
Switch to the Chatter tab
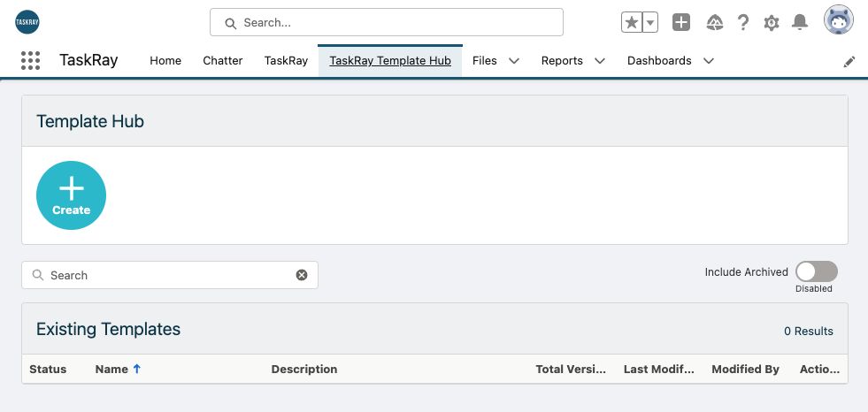[223, 61]
